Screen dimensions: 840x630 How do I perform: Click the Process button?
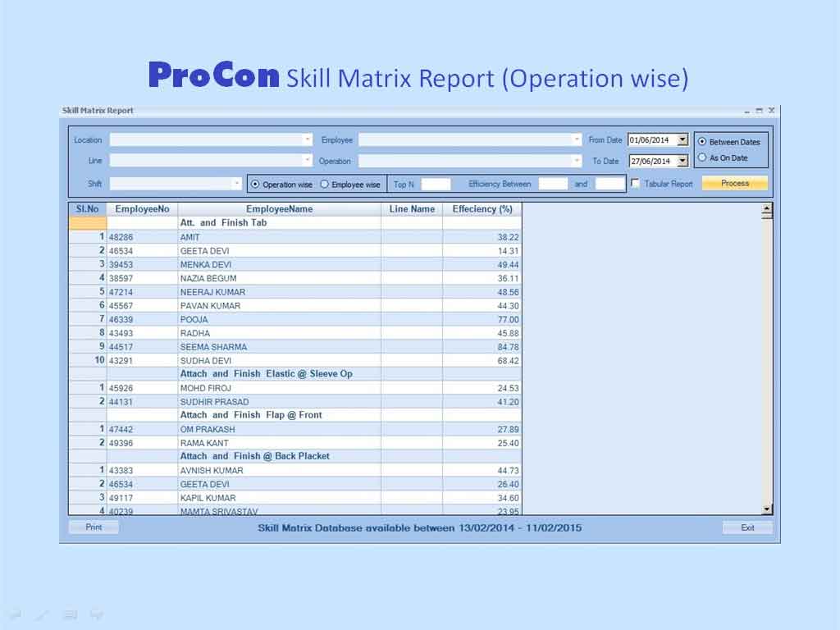tap(735, 183)
